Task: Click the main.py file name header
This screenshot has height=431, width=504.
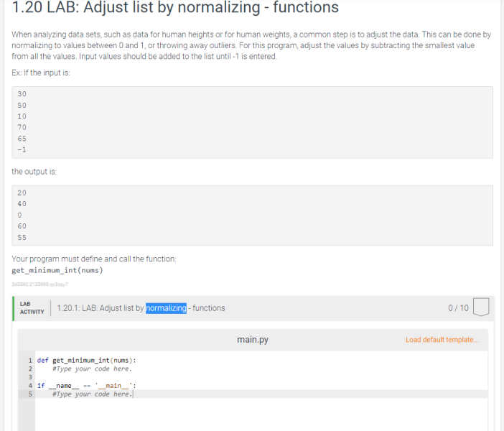Action: pyautogui.click(x=253, y=340)
